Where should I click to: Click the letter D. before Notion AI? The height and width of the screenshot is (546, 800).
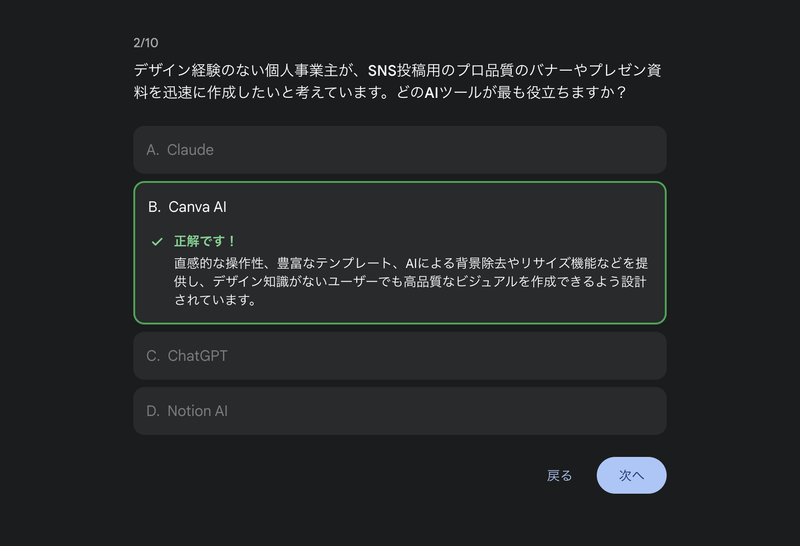(x=153, y=411)
